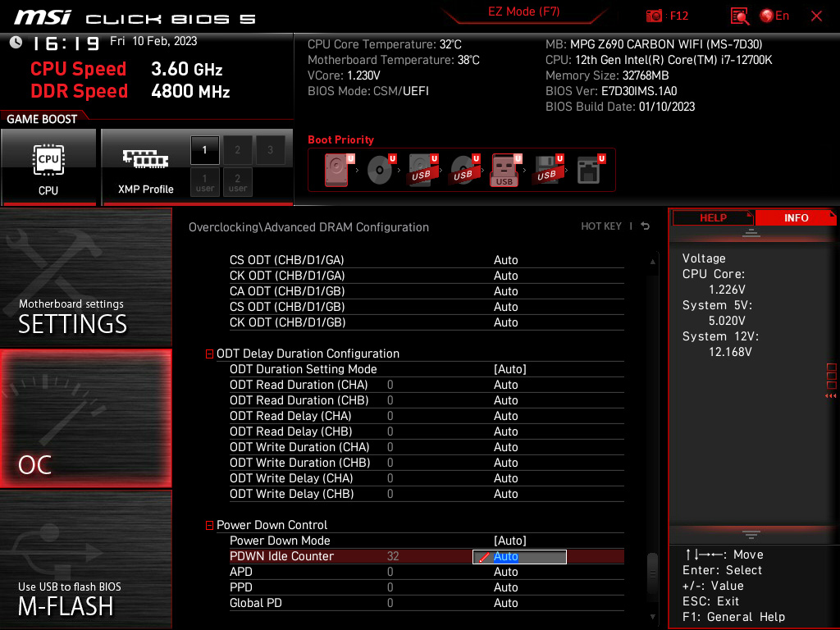Switch to the INFO tab

(796, 218)
